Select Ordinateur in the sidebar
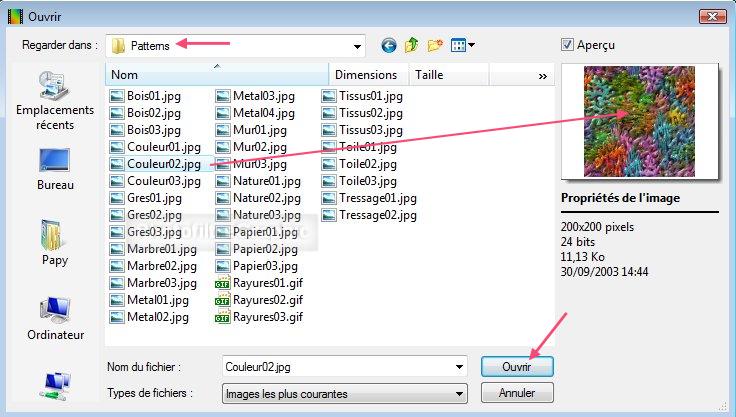This screenshot has width=736, height=417. (55, 317)
